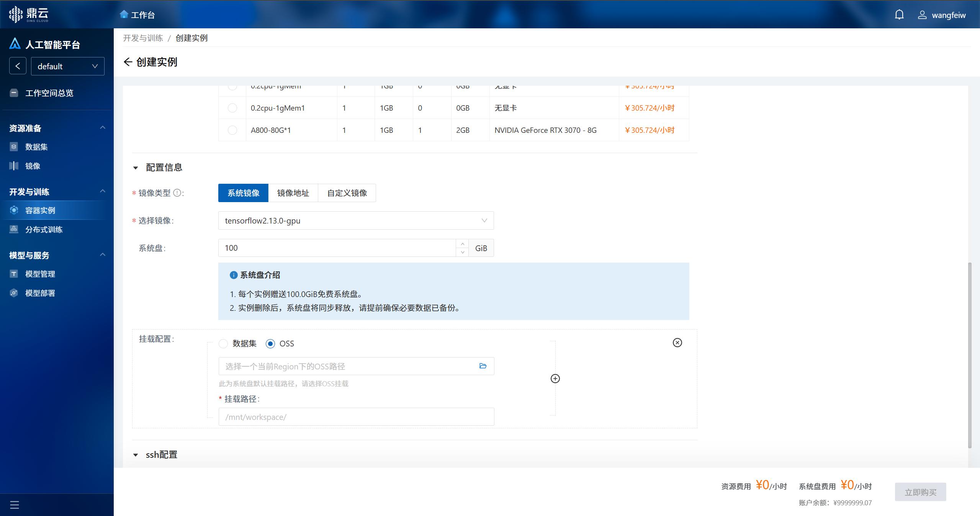Open 模型部署 menu item
This screenshot has height=516, width=980.
click(40, 293)
